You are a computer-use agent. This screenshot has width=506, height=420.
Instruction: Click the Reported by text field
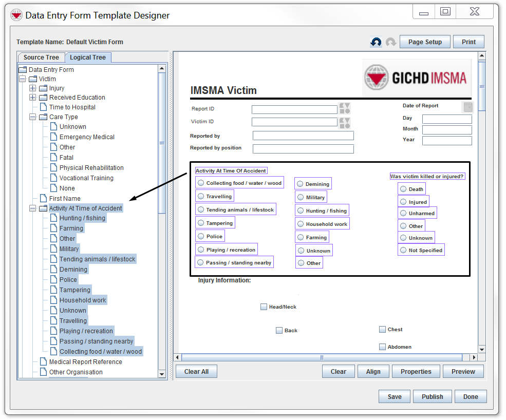[x=303, y=136]
